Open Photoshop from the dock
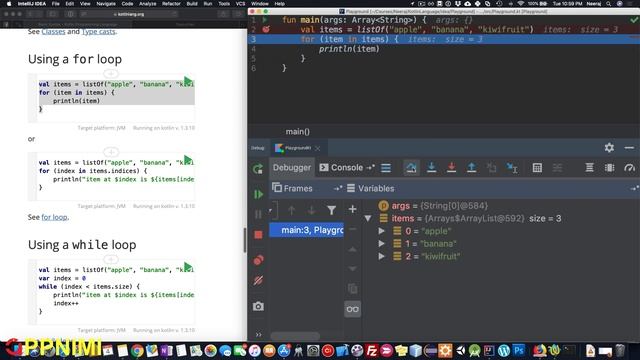The height and width of the screenshot is (360, 640). tap(519, 350)
